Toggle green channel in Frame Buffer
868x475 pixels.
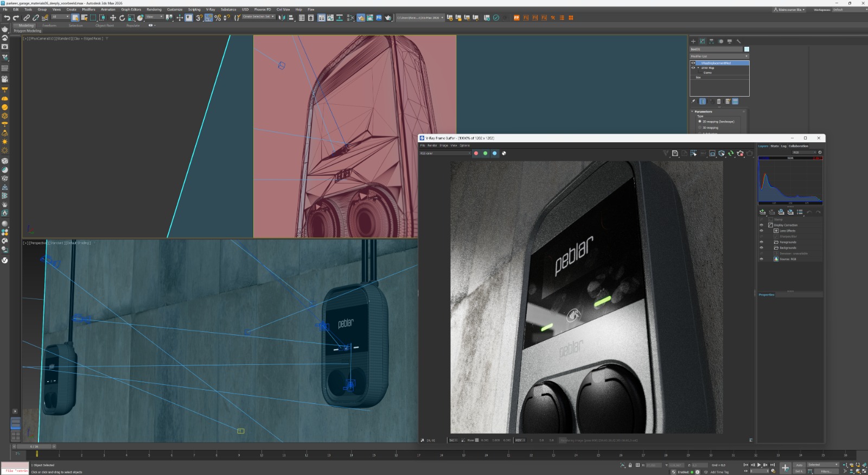[x=486, y=154]
